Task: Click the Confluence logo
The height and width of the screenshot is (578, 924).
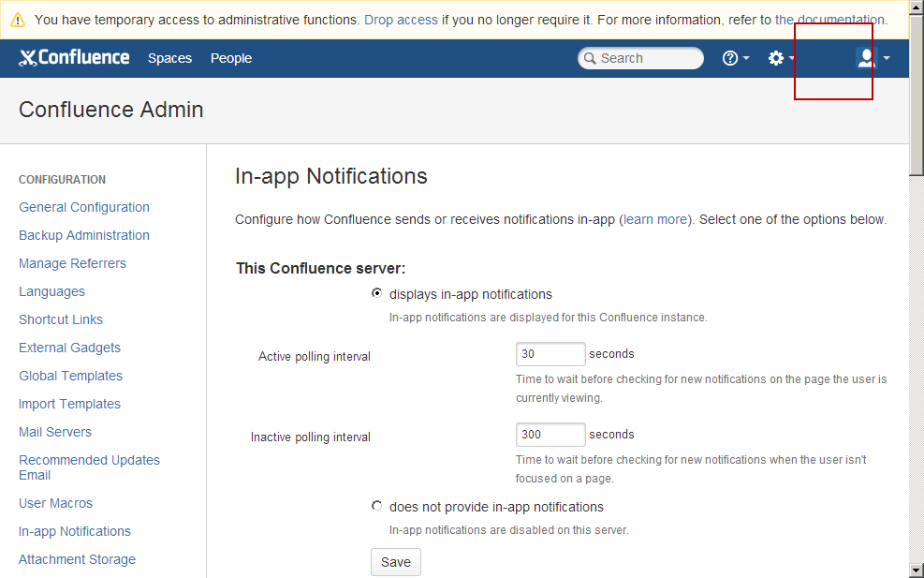Action: [74, 58]
